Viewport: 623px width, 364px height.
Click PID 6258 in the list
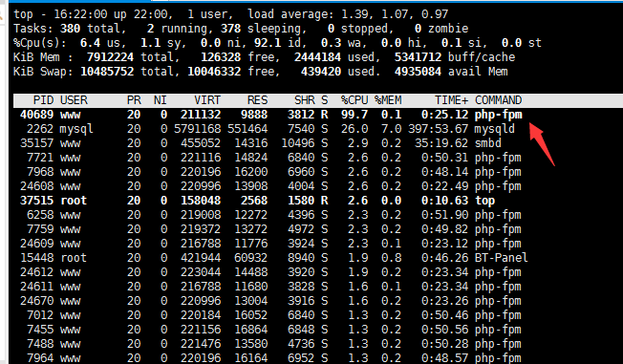pos(40,215)
